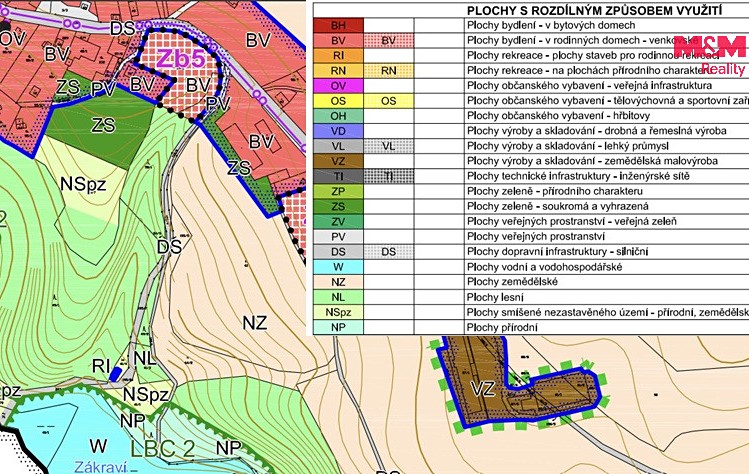Click the small blue RI building marker
Image resolution: width=749 pixels, height=474 pixels.
click(x=116, y=373)
